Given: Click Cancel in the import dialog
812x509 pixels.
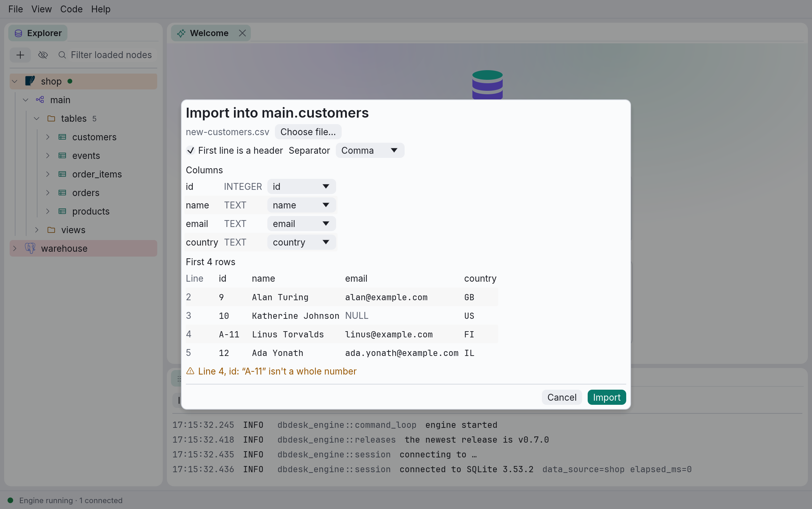Looking at the screenshot, I should point(562,397).
